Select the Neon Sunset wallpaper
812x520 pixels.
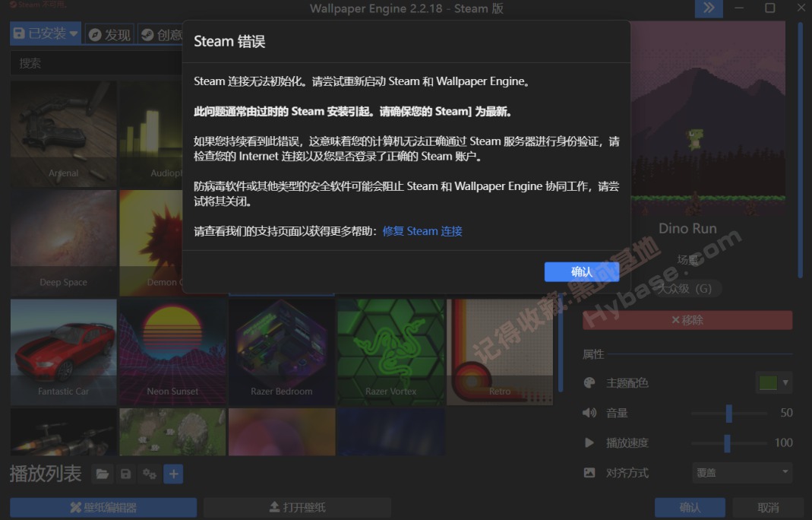tap(172, 352)
